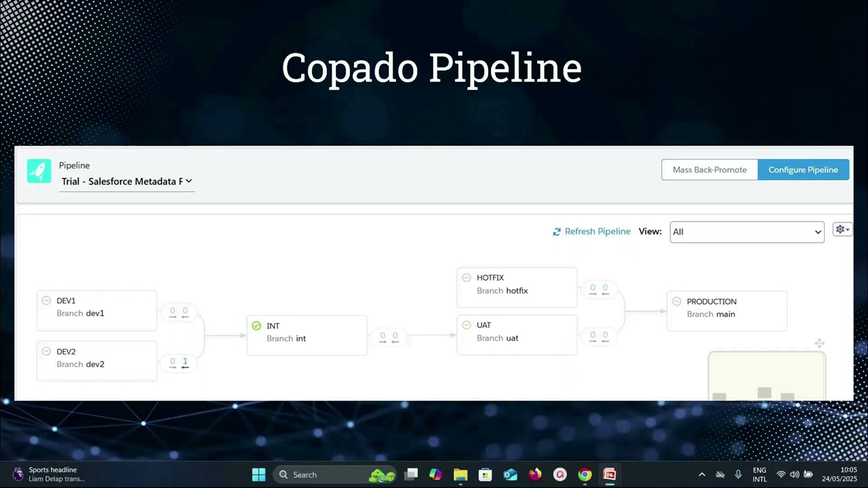The image size is (868, 488).
Task: Select the DEV1 environment card
Action: [x=97, y=310]
